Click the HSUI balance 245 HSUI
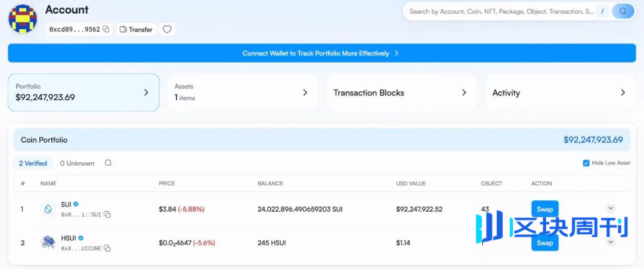The width and height of the screenshot is (644, 269). [271, 243]
